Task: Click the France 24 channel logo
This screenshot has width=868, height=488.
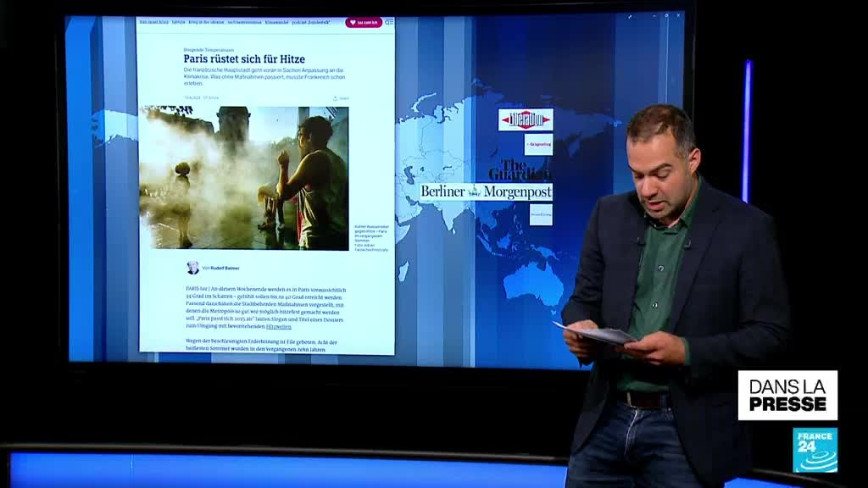Action: click(815, 449)
